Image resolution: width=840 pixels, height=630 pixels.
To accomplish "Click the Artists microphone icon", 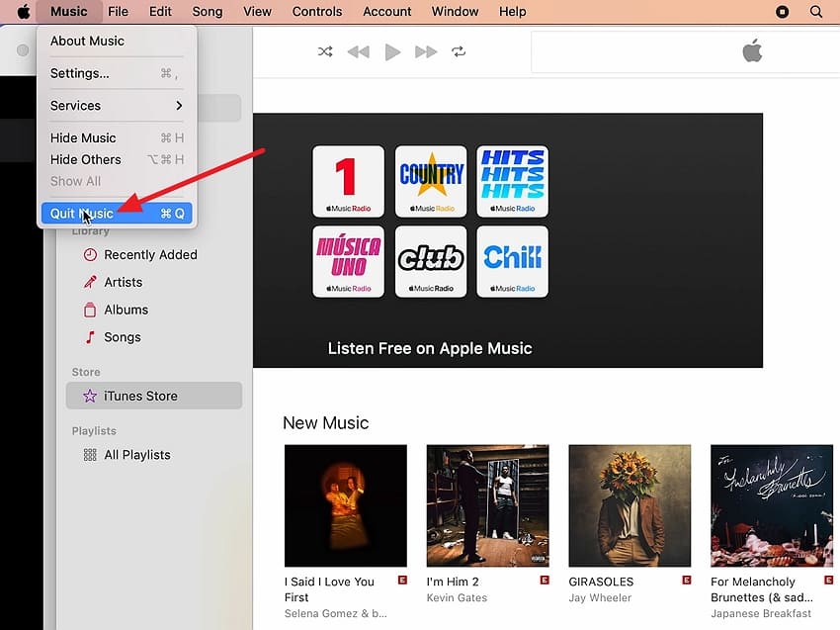I will pyautogui.click(x=90, y=282).
